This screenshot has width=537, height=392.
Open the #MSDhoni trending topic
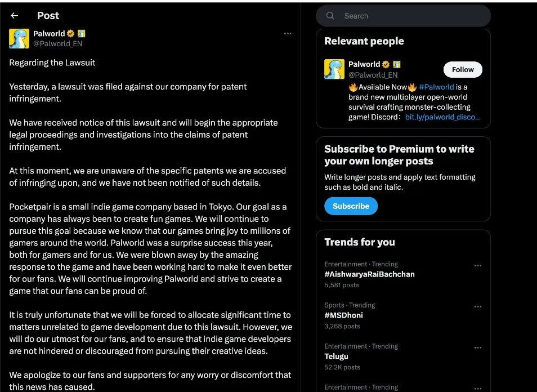[x=343, y=315]
